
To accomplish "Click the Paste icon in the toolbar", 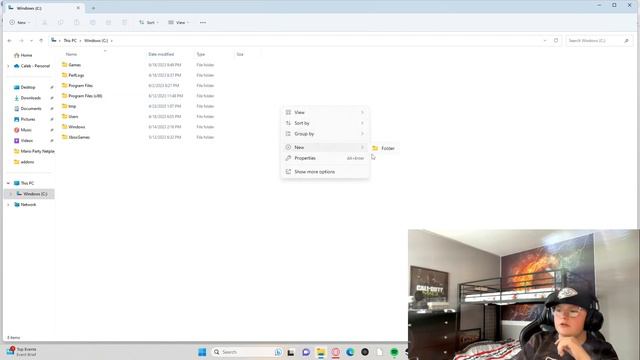I will coord(77,22).
